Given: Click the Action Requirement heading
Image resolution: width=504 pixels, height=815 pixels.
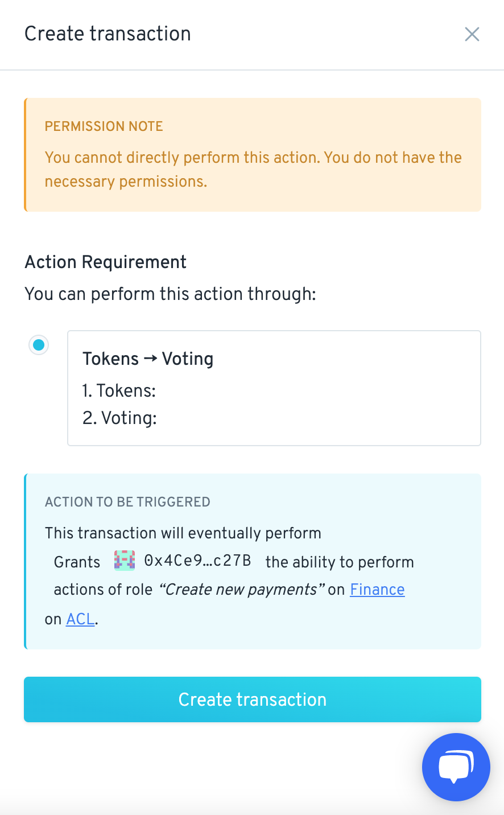Looking at the screenshot, I should coord(106,262).
